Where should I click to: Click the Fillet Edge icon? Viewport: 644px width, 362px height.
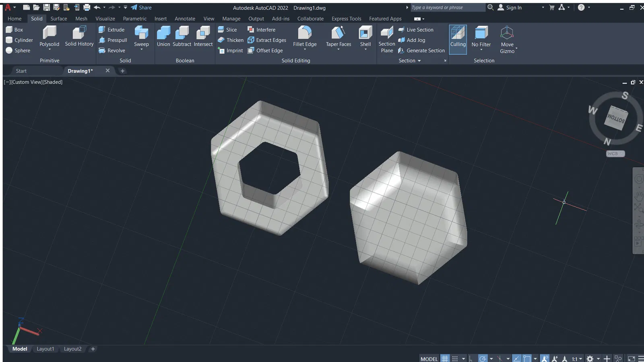(305, 33)
